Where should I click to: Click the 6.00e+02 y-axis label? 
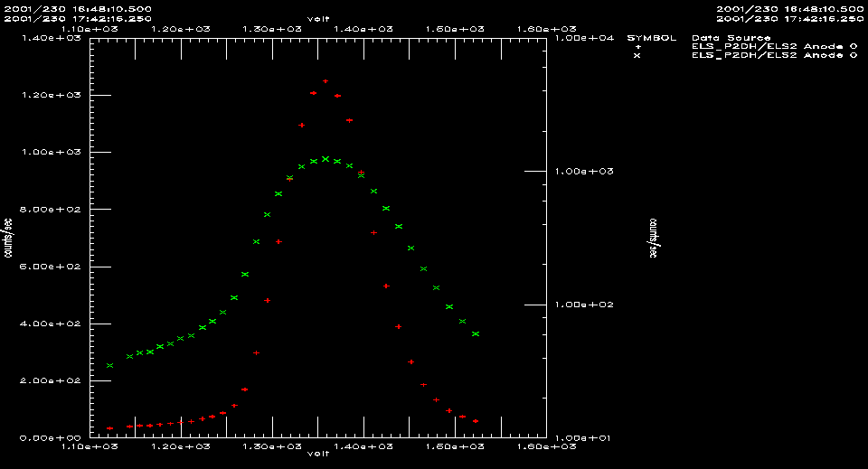51,267
